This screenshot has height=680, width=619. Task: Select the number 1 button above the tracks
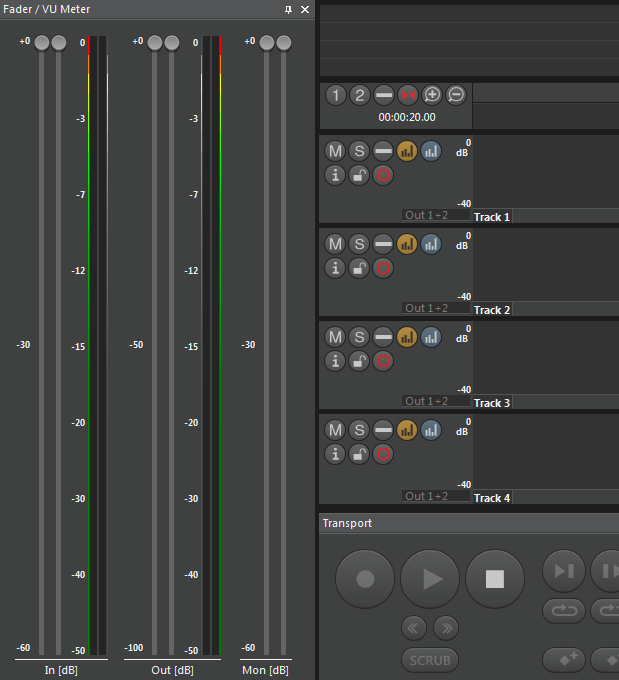tap(336, 95)
